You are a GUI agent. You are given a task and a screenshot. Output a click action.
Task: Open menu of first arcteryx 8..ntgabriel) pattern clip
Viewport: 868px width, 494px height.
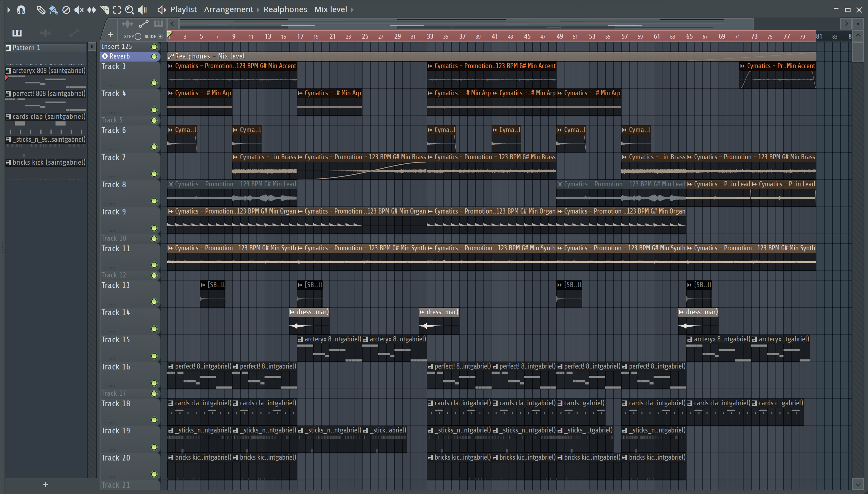300,339
